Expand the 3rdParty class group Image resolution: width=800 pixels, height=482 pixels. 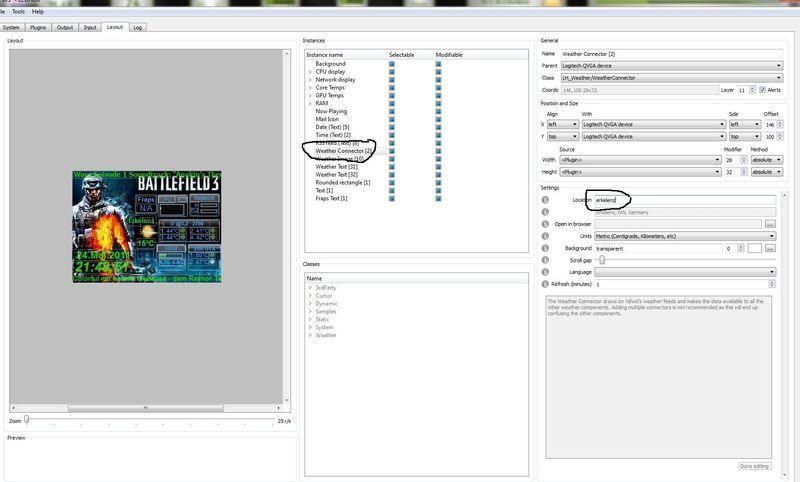pos(310,288)
